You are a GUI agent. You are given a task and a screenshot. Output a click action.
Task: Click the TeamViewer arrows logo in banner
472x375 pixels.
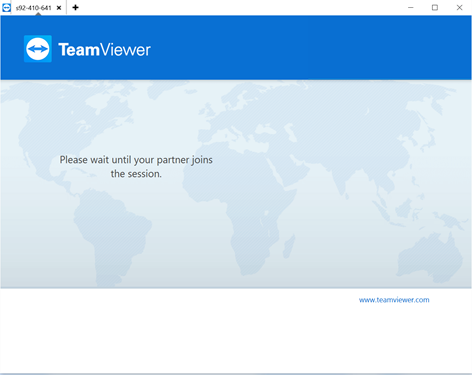coord(38,49)
